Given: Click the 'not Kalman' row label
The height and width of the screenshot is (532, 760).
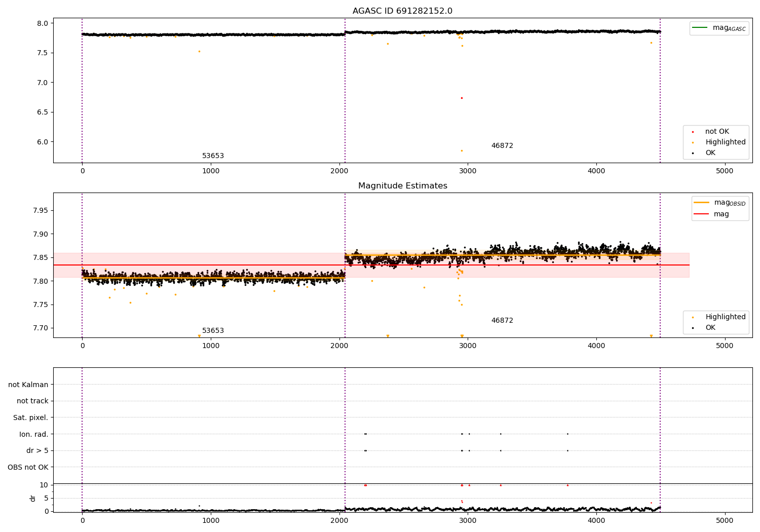Looking at the screenshot, I should (x=28, y=385).
